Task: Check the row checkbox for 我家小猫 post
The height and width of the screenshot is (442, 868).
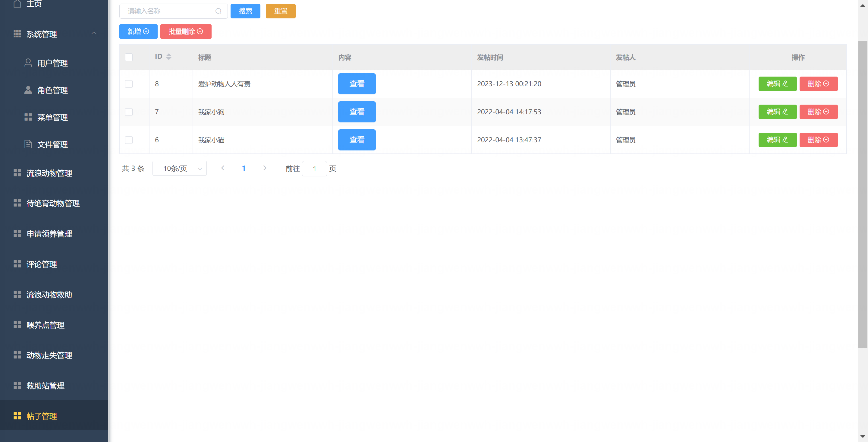Action: coord(129,140)
